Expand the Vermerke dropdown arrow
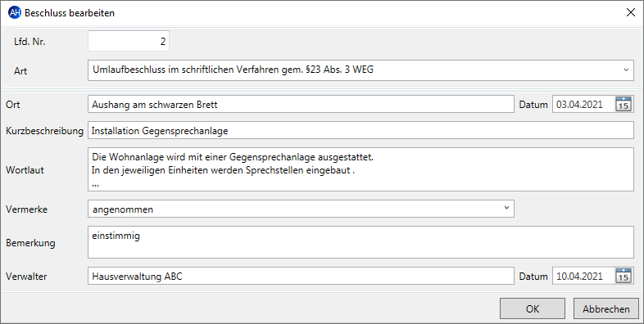 506,209
